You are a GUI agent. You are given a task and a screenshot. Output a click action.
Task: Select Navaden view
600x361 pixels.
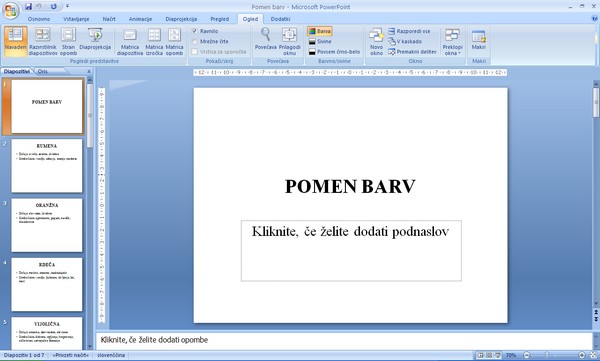[x=16, y=41]
